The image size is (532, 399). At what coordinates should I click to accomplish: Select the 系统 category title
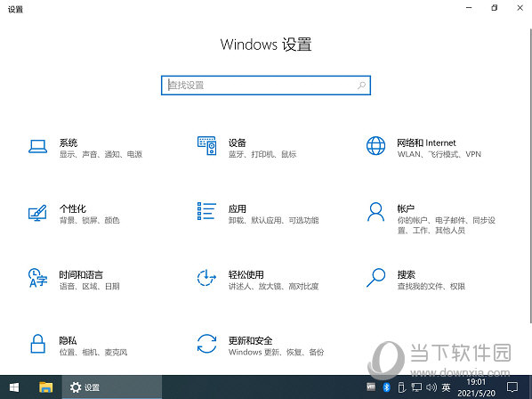pyautogui.click(x=69, y=142)
